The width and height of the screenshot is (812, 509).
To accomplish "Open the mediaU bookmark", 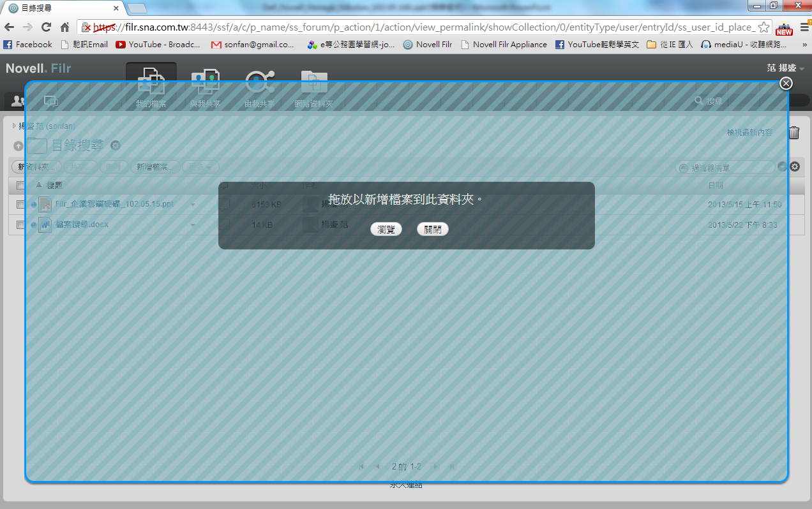I will pos(744,45).
